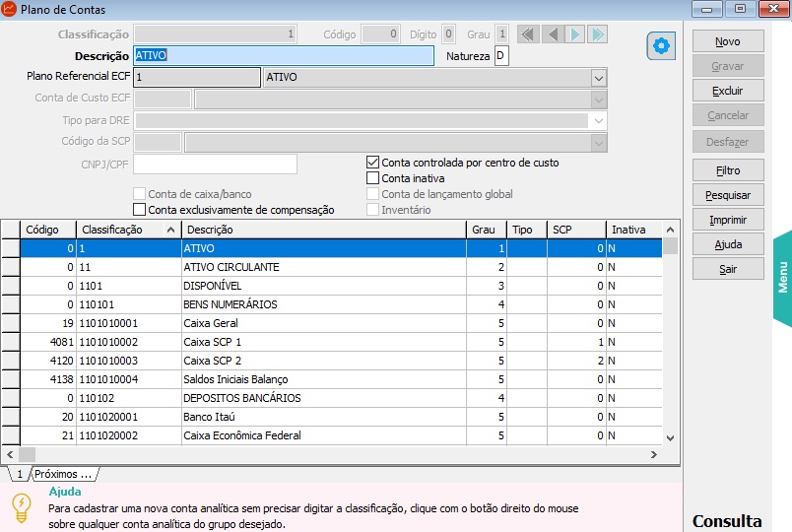Viewport: 792px width, 532px height.
Task: Open Ajuda button in right panel
Action: [728, 244]
